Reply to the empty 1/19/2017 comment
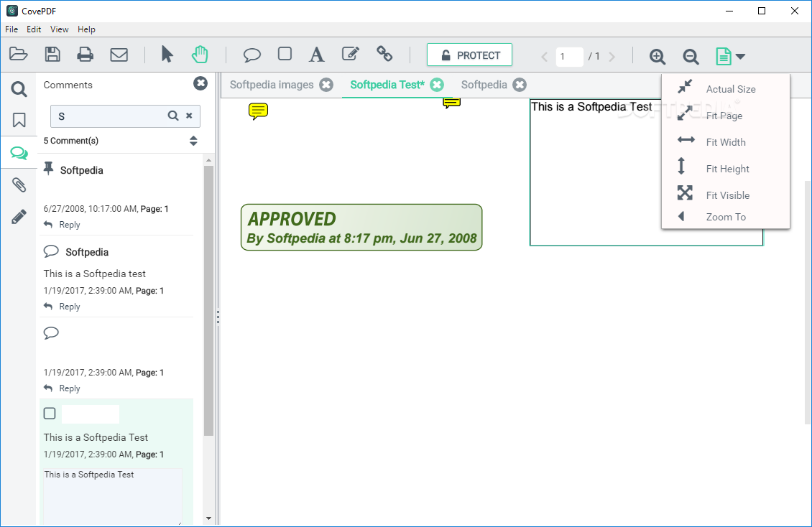812x527 pixels. 62,388
